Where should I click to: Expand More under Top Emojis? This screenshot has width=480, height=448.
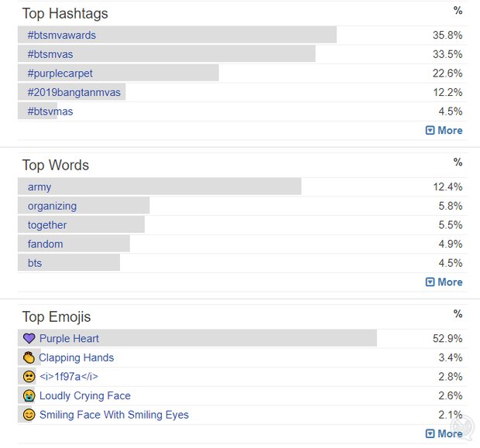(x=444, y=433)
